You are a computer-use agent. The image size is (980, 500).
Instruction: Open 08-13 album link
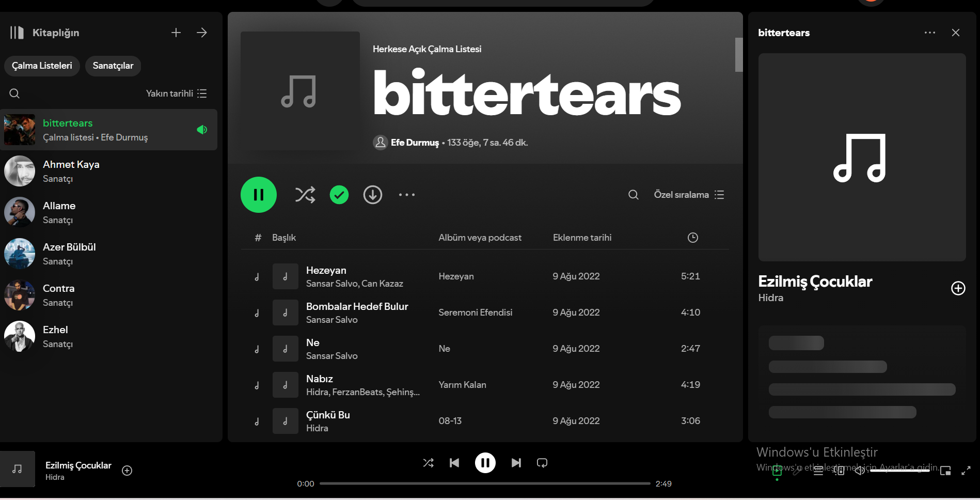pyautogui.click(x=450, y=421)
